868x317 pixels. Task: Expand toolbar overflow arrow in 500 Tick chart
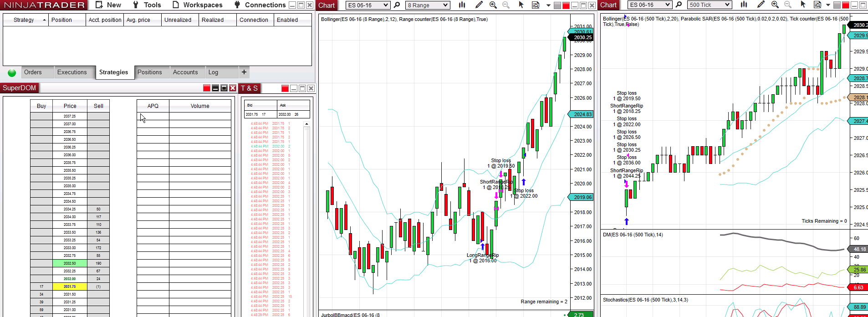pos(829,5)
